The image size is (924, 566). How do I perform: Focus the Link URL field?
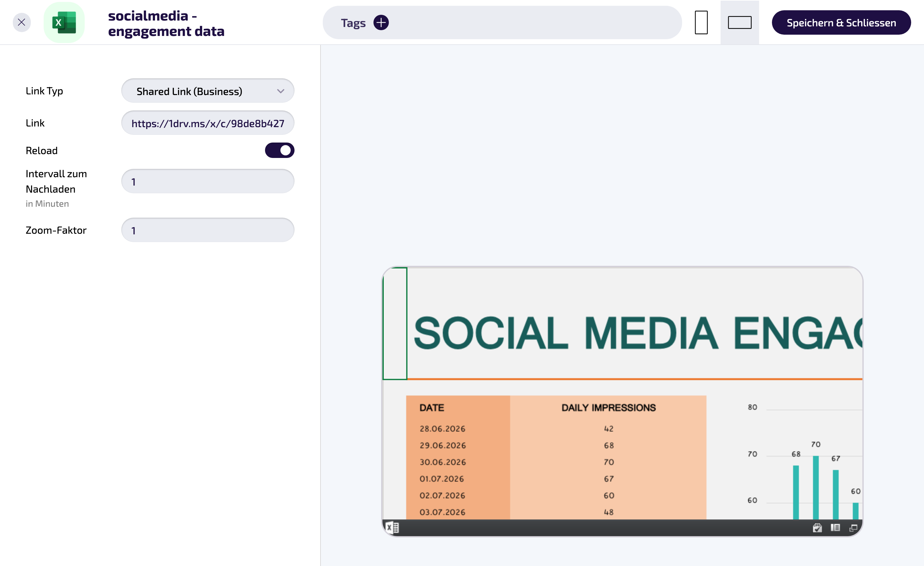pos(208,123)
